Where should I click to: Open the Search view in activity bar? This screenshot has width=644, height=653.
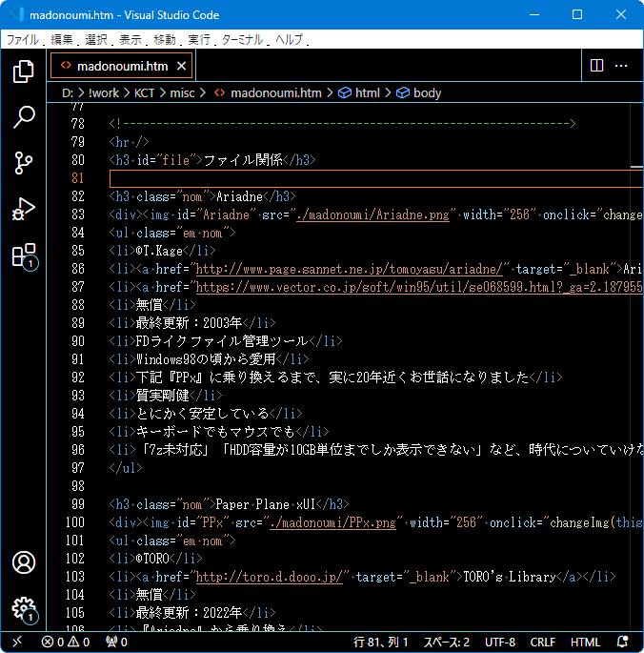[23, 117]
